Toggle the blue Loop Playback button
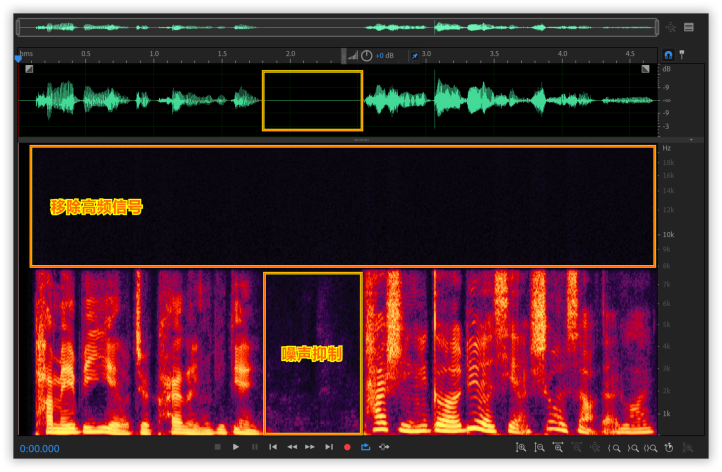Image resolution: width=722 pixels, height=472 pixels. click(x=366, y=447)
